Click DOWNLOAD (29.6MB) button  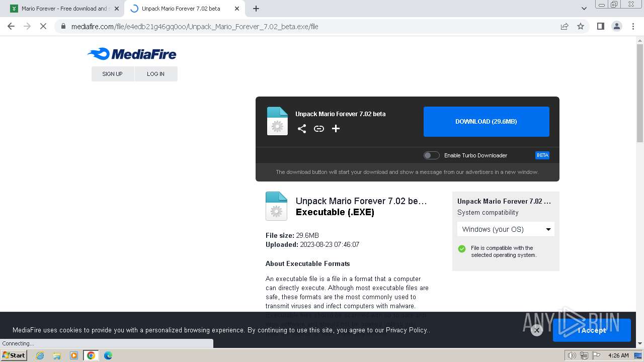[487, 122]
